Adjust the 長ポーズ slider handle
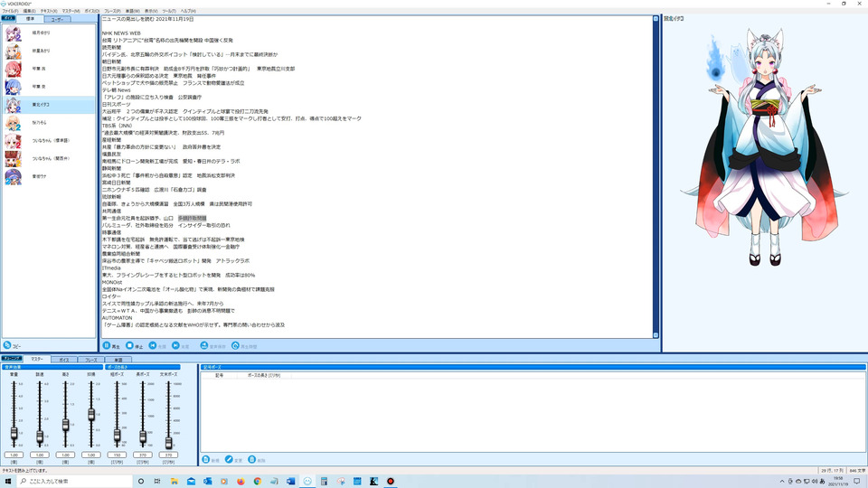The image size is (868, 488). (143, 437)
